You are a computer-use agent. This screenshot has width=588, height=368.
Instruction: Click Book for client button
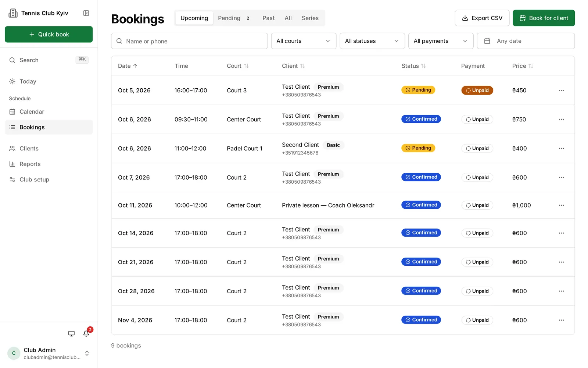click(x=544, y=18)
